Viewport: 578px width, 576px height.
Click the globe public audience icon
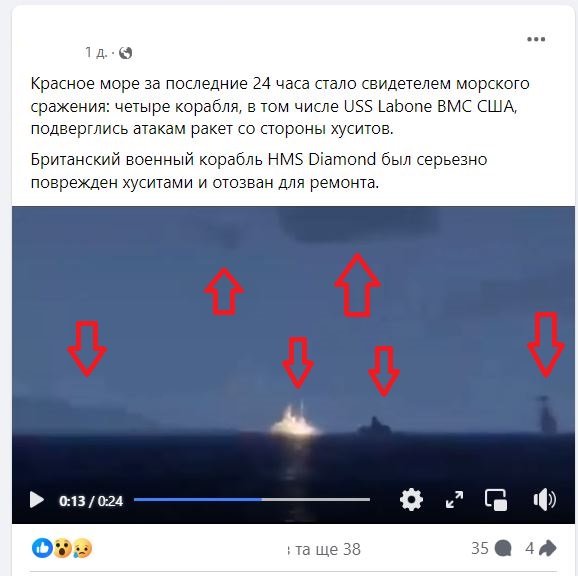coord(126,53)
